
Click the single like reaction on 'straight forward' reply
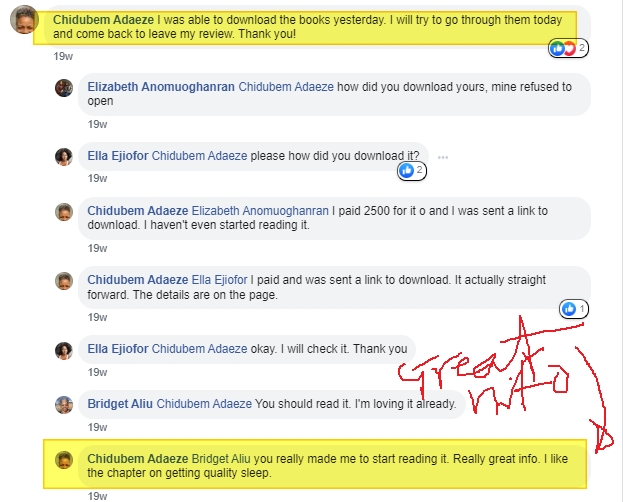[574, 309]
